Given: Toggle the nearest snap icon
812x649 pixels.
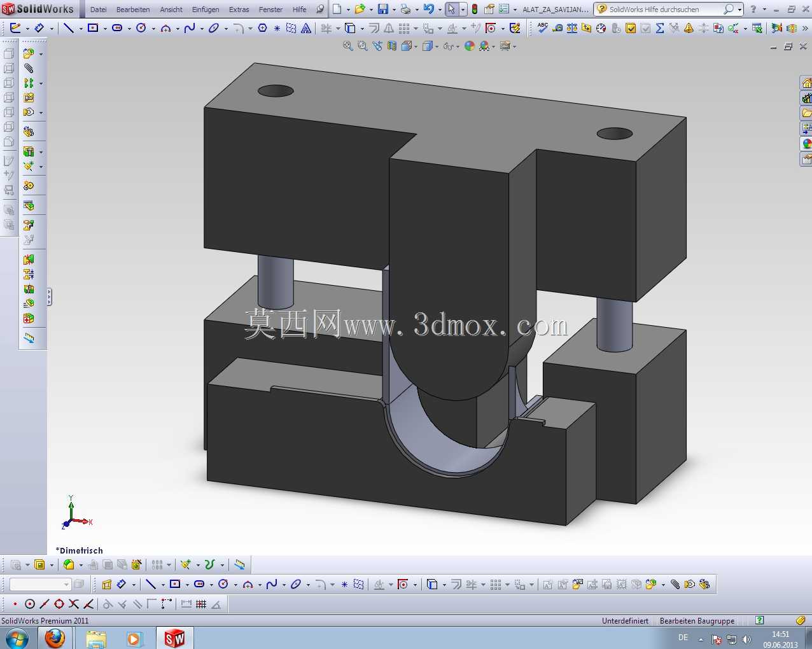Looking at the screenshot, I should 88,604.
